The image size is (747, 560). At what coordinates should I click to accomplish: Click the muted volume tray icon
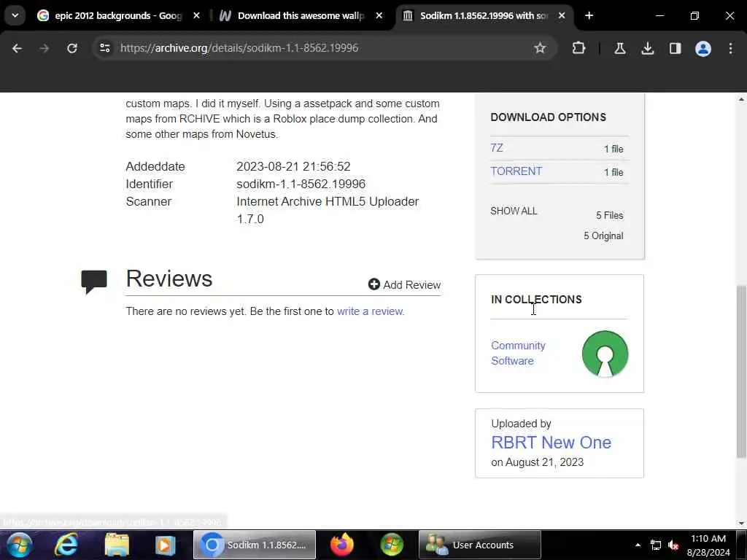point(673,545)
